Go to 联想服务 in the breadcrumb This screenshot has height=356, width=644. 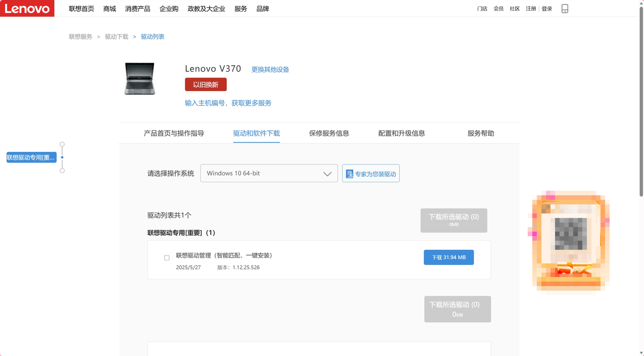tap(80, 37)
